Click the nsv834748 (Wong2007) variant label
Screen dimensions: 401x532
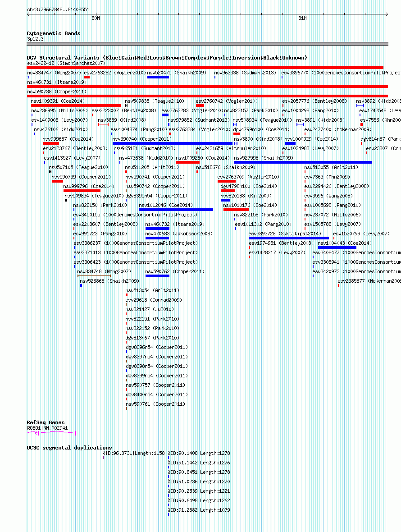(104, 271)
